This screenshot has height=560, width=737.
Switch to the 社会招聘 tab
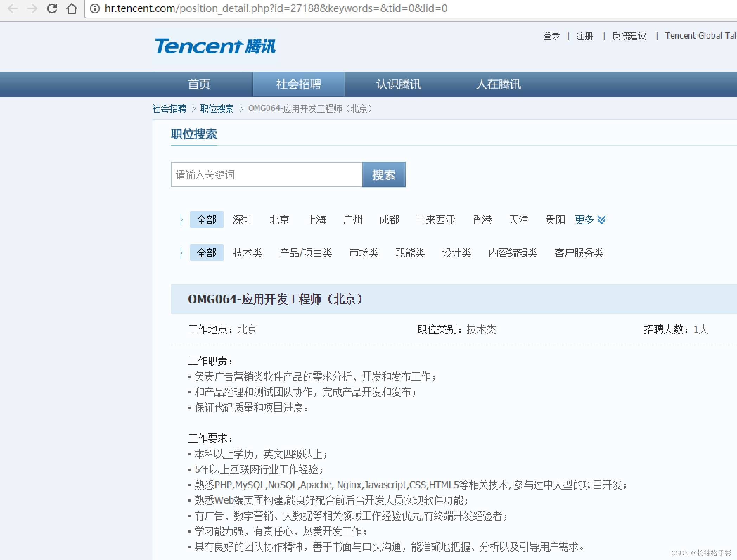pyautogui.click(x=298, y=84)
